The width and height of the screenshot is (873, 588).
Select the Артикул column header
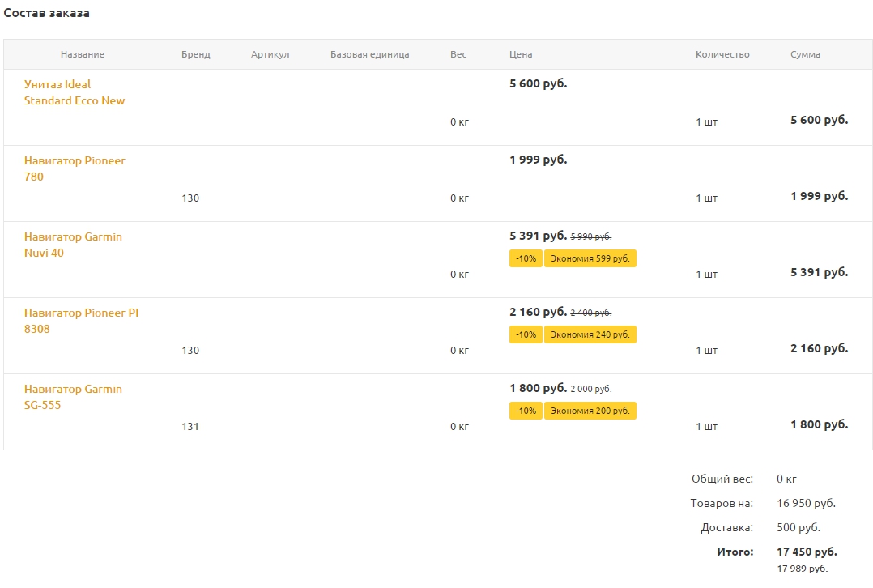[x=270, y=54]
